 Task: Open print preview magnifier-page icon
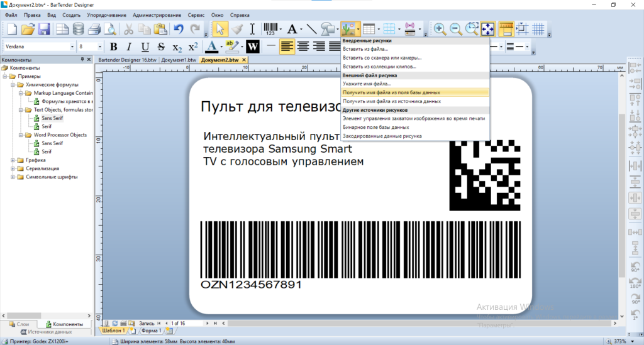coord(110,29)
